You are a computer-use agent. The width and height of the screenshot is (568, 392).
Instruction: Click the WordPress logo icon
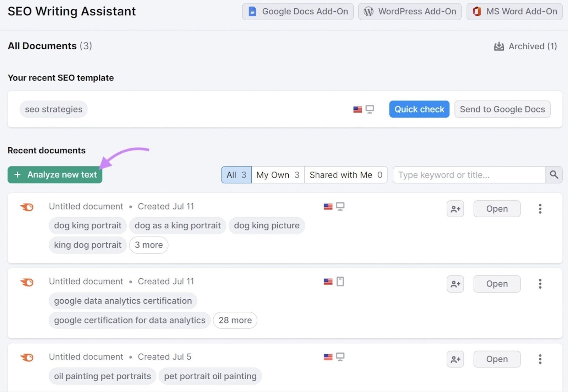click(368, 11)
